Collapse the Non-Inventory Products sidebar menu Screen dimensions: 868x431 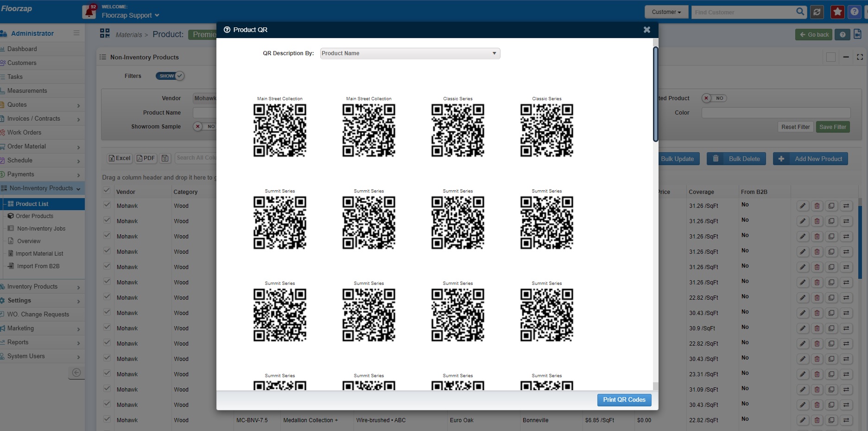coord(42,188)
